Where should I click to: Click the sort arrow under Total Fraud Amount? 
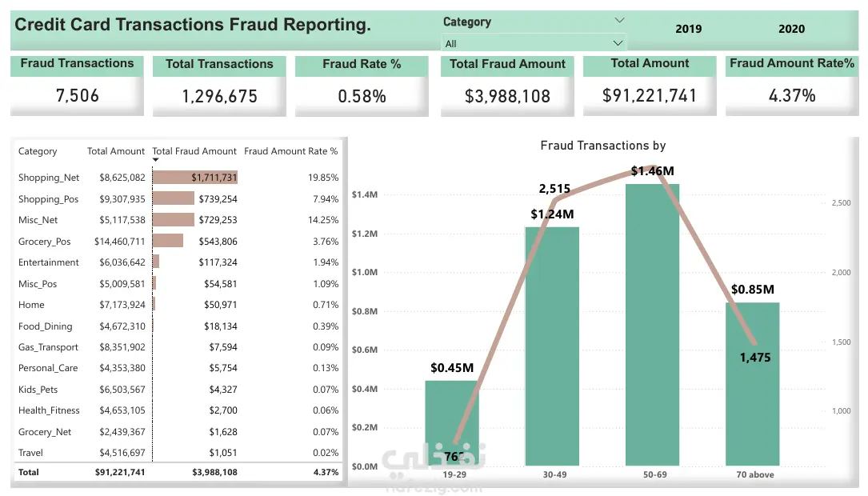155,160
